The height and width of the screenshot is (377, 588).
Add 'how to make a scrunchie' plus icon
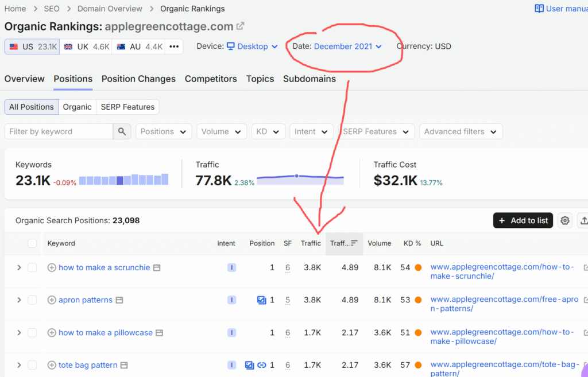pos(52,267)
